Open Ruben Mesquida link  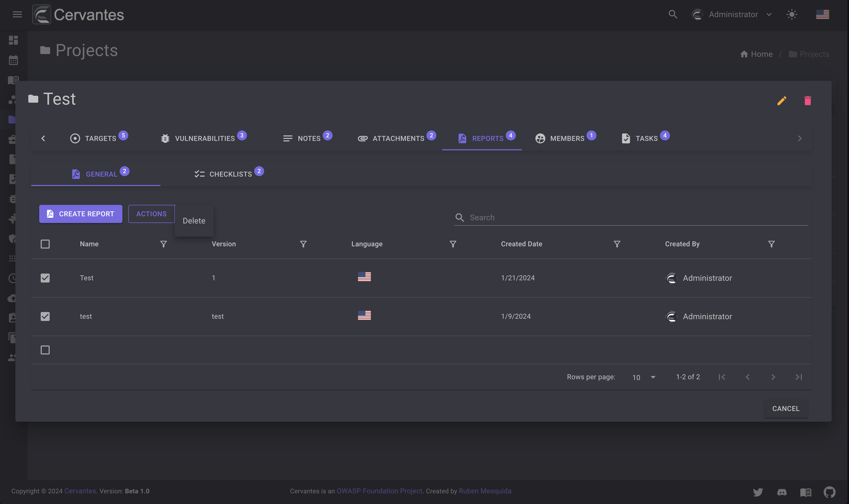tap(485, 491)
